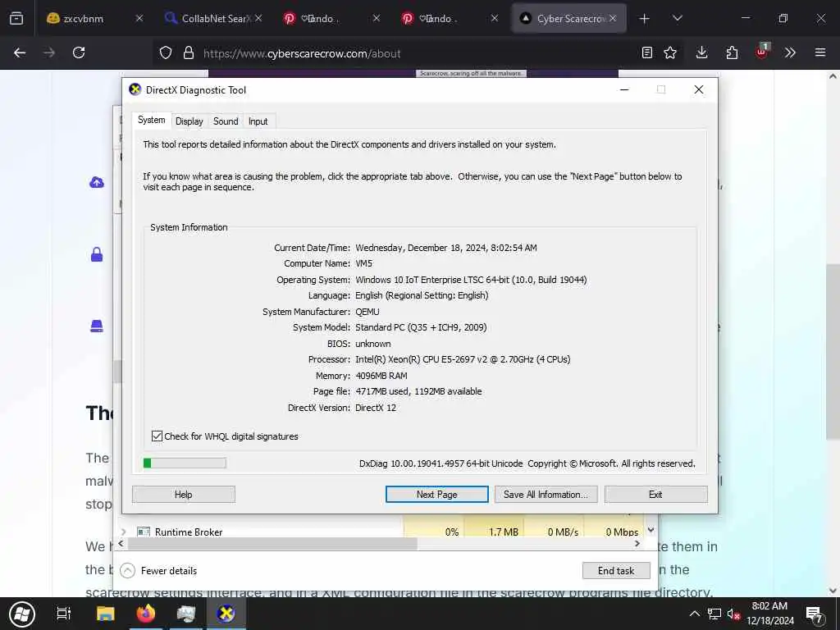Open the Sound tab in DxDiag

point(226,121)
